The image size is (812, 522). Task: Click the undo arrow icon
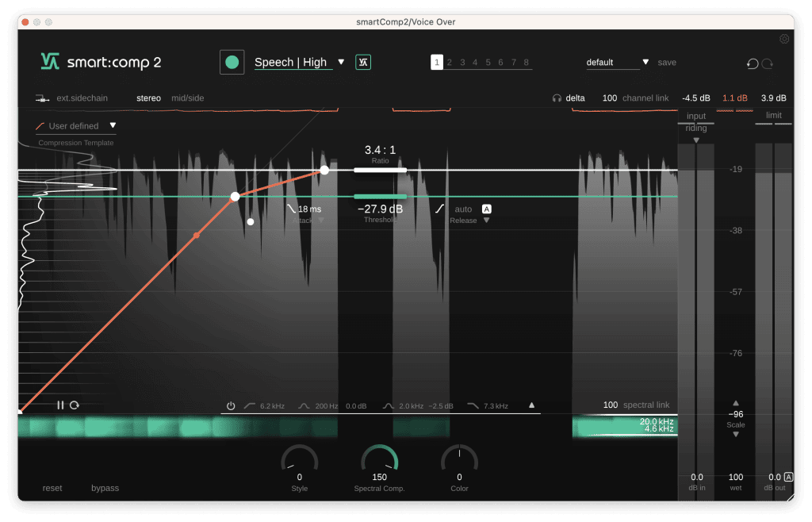(x=753, y=63)
